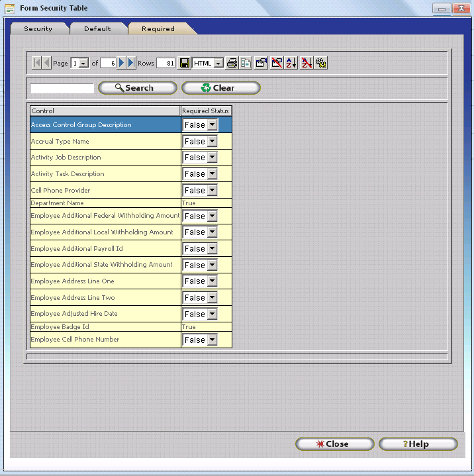The height and width of the screenshot is (476, 474).
Task: Click the Search button
Action: pyautogui.click(x=138, y=88)
